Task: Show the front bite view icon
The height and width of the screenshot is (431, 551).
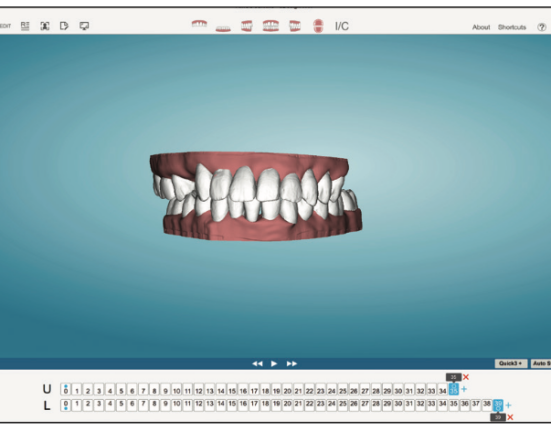Action: click(271, 26)
